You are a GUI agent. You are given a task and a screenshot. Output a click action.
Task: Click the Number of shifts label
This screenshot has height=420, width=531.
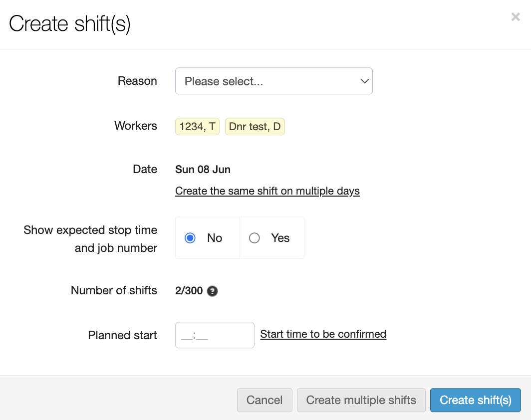pos(114,290)
